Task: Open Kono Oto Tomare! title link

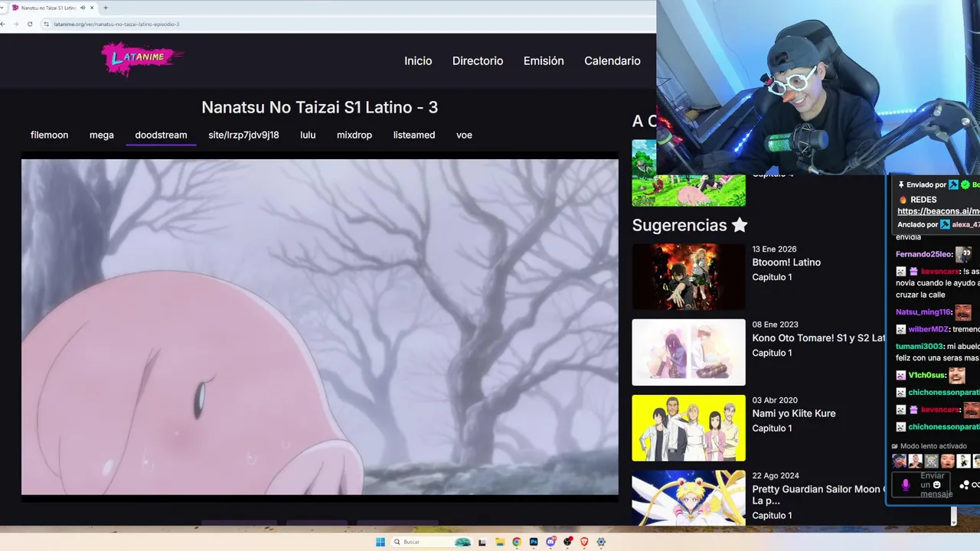Action: (818, 337)
